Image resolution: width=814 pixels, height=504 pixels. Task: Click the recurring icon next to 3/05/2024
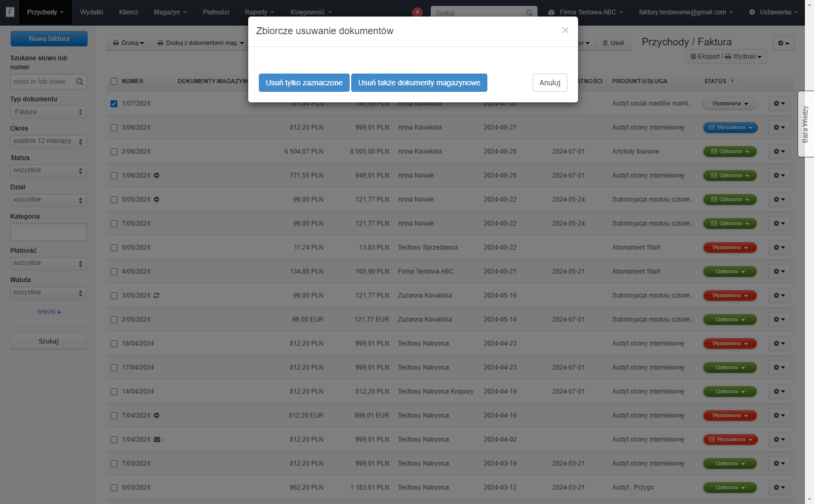click(x=157, y=295)
